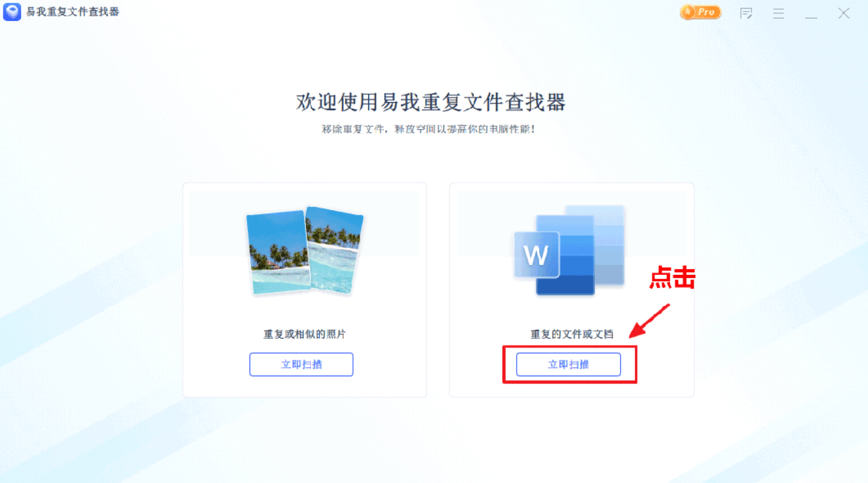Click the right-hand tilted beach photo
Viewport: 868px width, 483px height.
334,250
